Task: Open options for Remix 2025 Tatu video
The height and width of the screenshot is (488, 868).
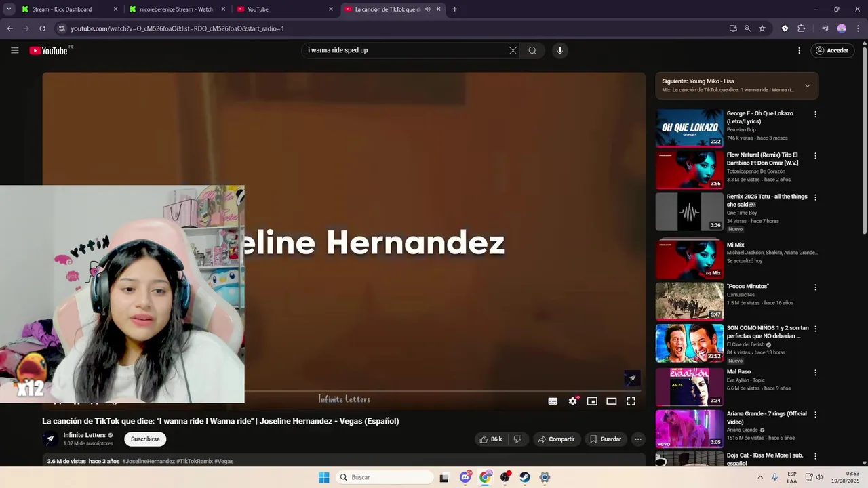Action: tap(815, 197)
